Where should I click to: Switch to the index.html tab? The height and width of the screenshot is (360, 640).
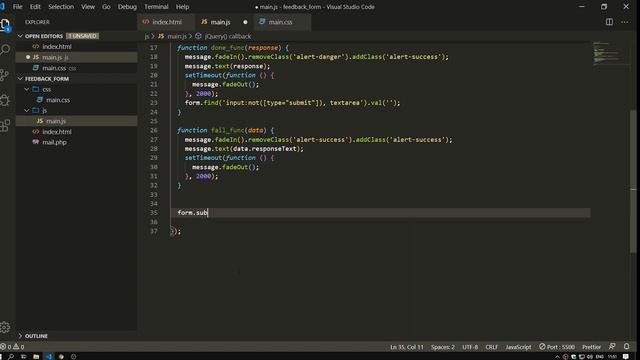(167, 22)
